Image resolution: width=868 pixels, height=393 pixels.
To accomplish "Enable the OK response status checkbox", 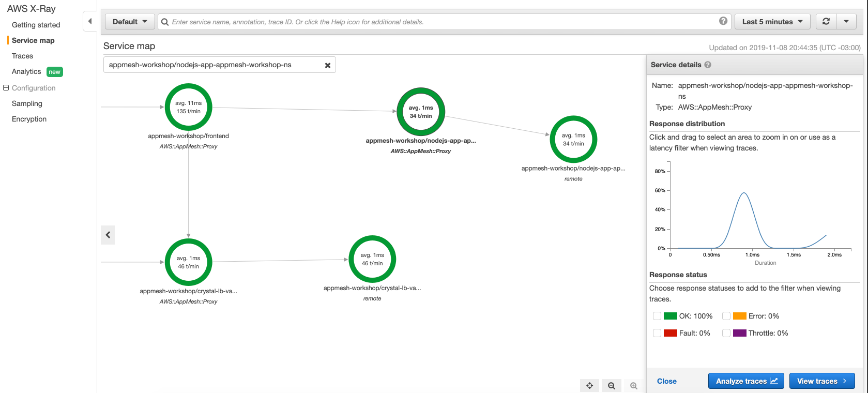I will click(657, 316).
